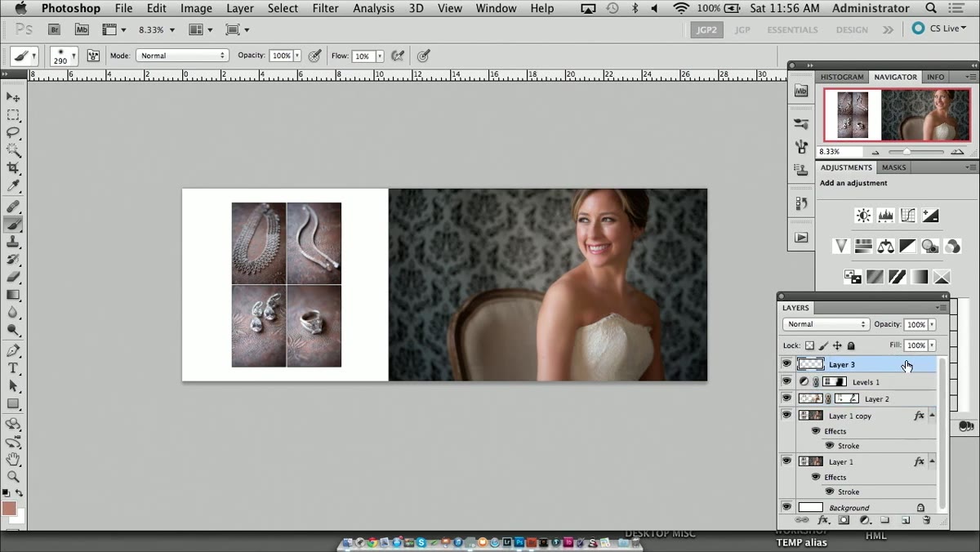The width and height of the screenshot is (980, 552).
Task: Hide the Levels 1 layer
Action: 786,381
